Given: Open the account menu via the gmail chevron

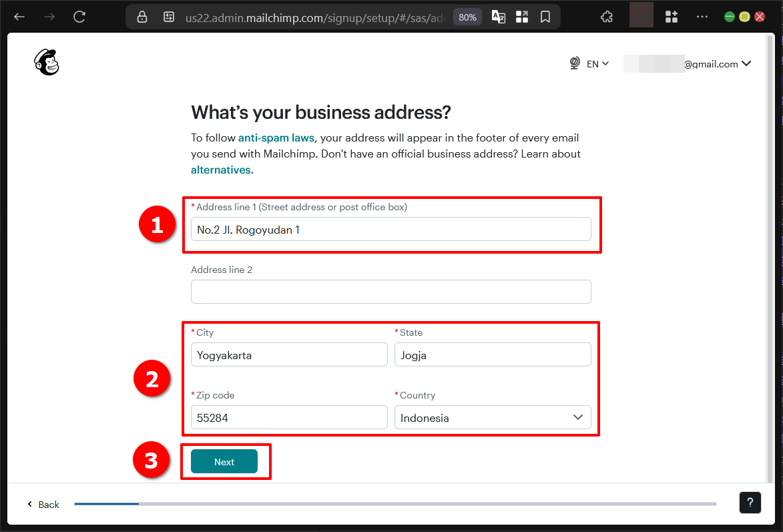Looking at the screenshot, I should point(747,63).
